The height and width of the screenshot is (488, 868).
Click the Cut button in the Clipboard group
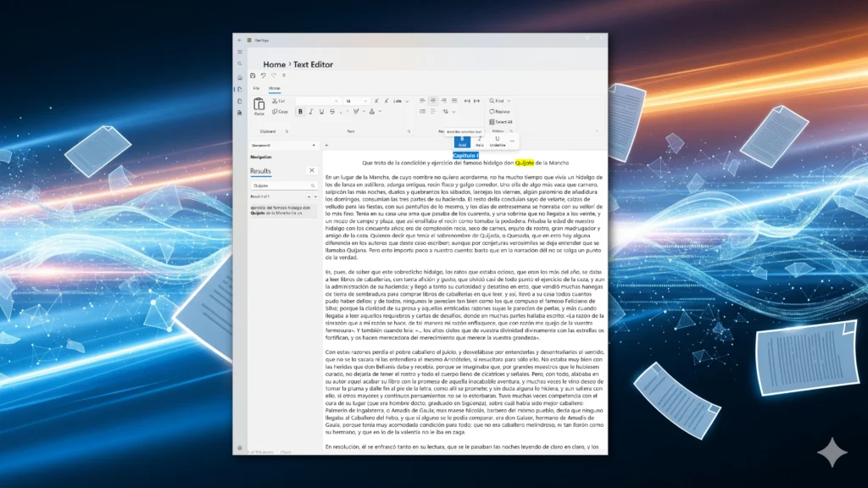(278, 102)
